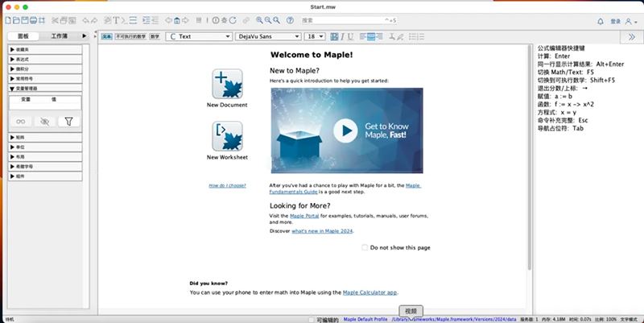Toggle the 可编辑的 checkbox in status bar
Image resolution: width=644 pixels, height=323 pixels.
pos(312,320)
